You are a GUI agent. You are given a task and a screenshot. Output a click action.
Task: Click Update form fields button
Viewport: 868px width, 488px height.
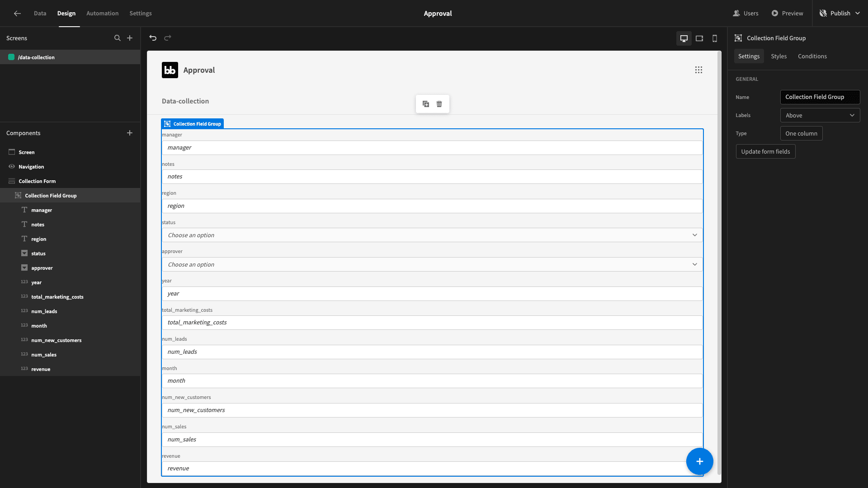click(765, 151)
